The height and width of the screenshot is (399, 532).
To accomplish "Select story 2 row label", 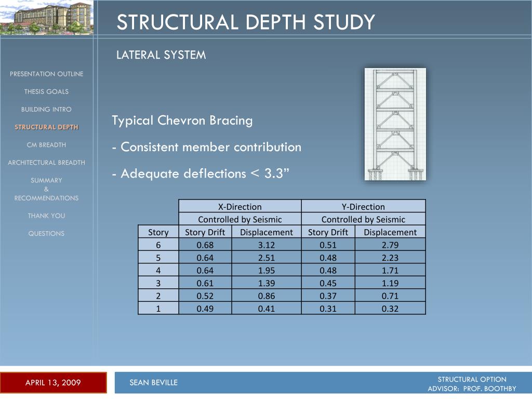I will pos(158,296).
